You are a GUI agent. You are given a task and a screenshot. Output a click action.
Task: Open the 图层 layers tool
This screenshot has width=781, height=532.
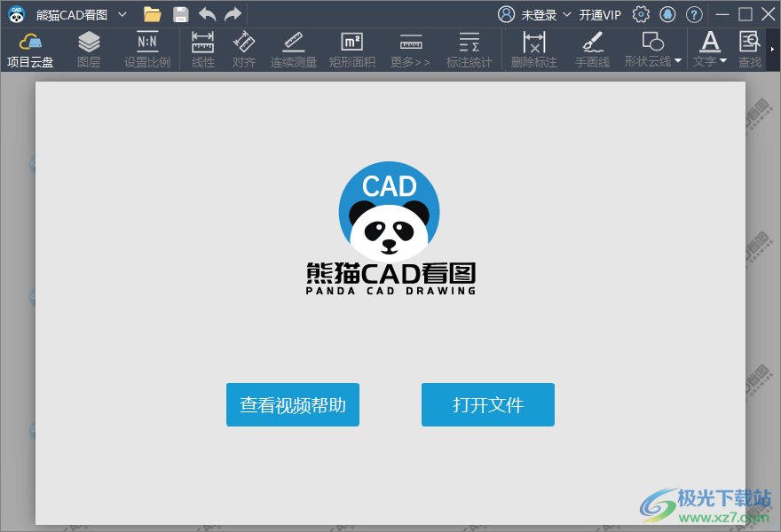click(89, 51)
